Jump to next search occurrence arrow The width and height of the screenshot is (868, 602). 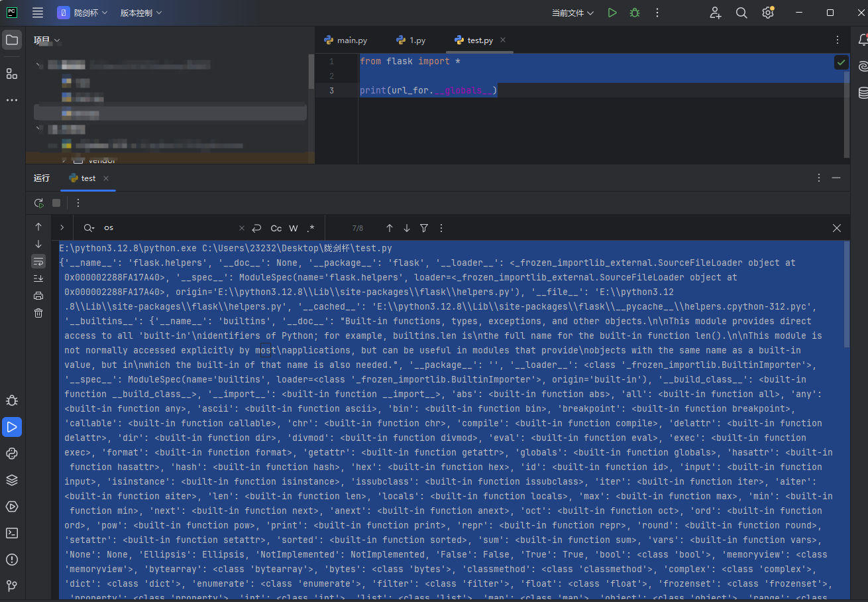pyautogui.click(x=407, y=228)
